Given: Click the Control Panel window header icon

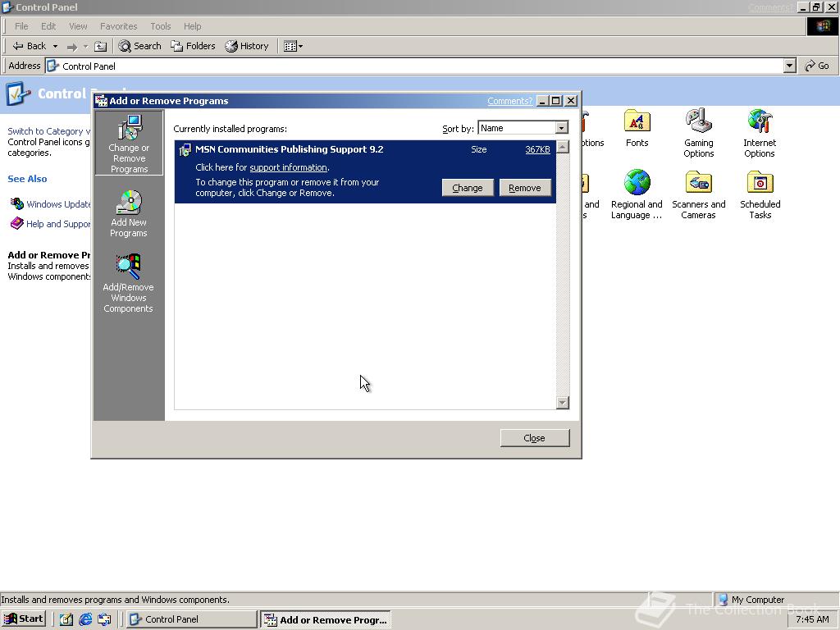Looking at the screenshot, I should pyautogui.click(x=17, y=94).
